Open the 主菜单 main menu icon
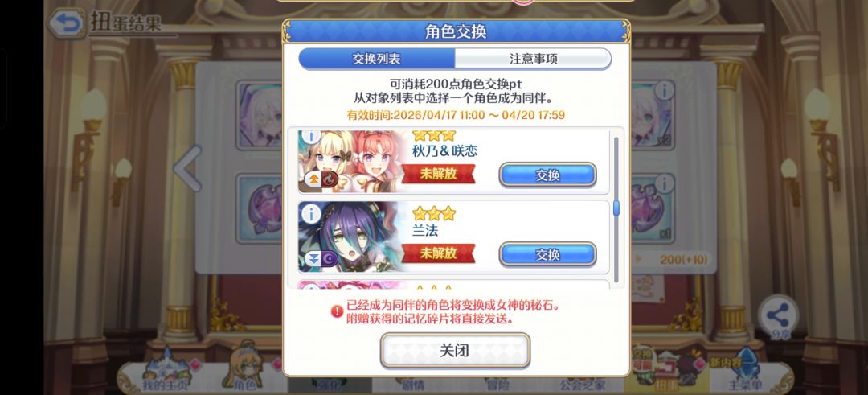868x395 pixels. click(744, 371)
